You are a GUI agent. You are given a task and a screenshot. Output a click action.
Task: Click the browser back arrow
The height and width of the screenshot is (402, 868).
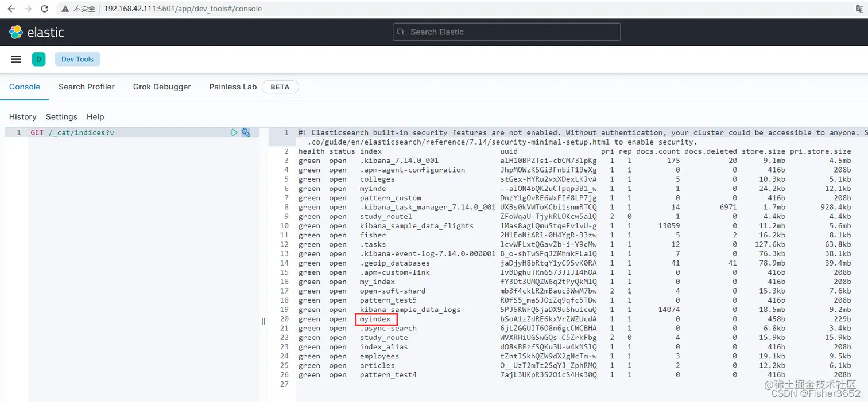11,9
